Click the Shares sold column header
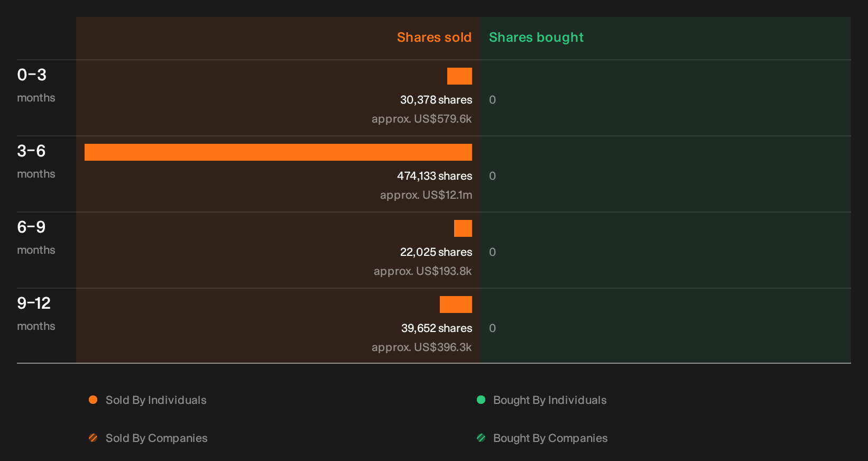This screenshot has height=461, width=868. 434,38
